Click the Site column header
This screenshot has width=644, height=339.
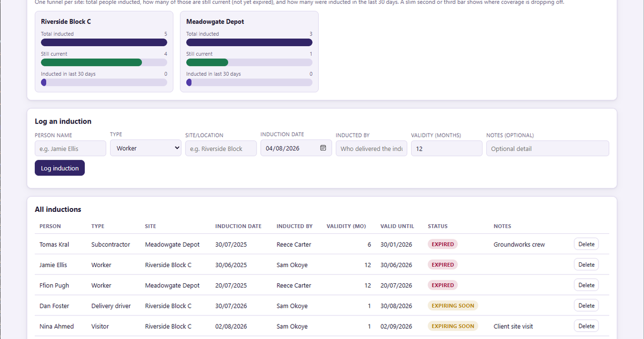(150, 226)
